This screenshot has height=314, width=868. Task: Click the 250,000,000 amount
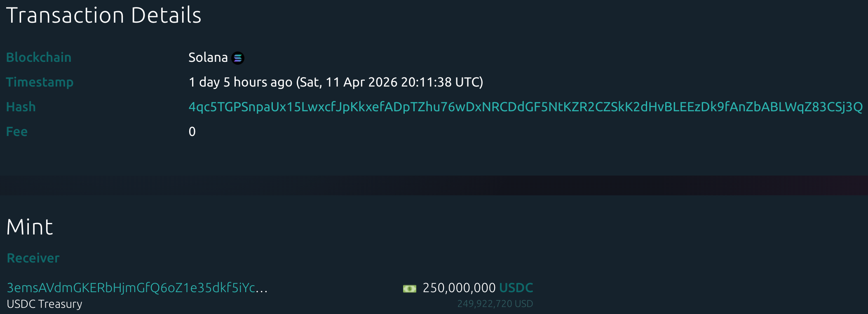click(459, 288)
